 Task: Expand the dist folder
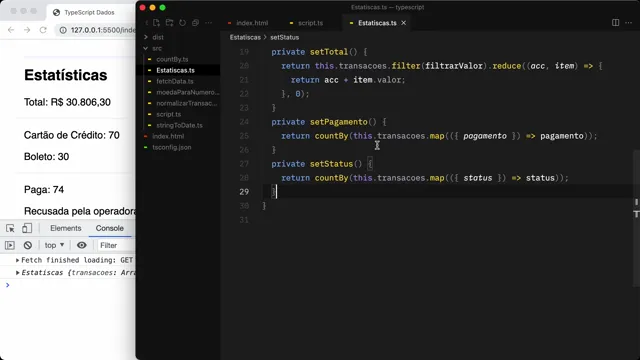tap(158, 37)
